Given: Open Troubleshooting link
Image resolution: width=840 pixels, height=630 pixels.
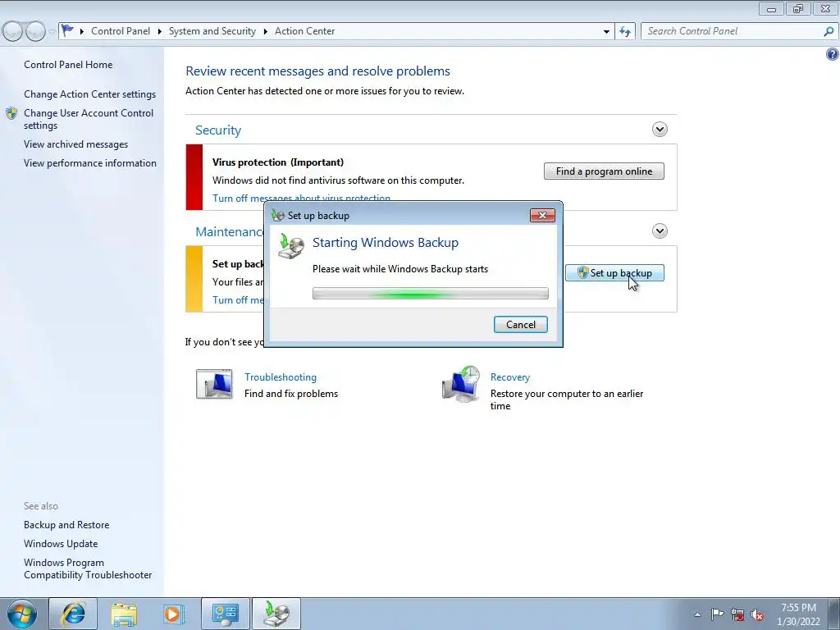Looking at the screenshot, I should tap(281, 377).
